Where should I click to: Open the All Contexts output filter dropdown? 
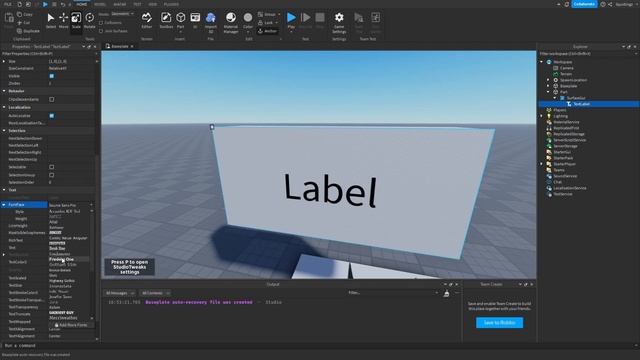coord(156,293)
